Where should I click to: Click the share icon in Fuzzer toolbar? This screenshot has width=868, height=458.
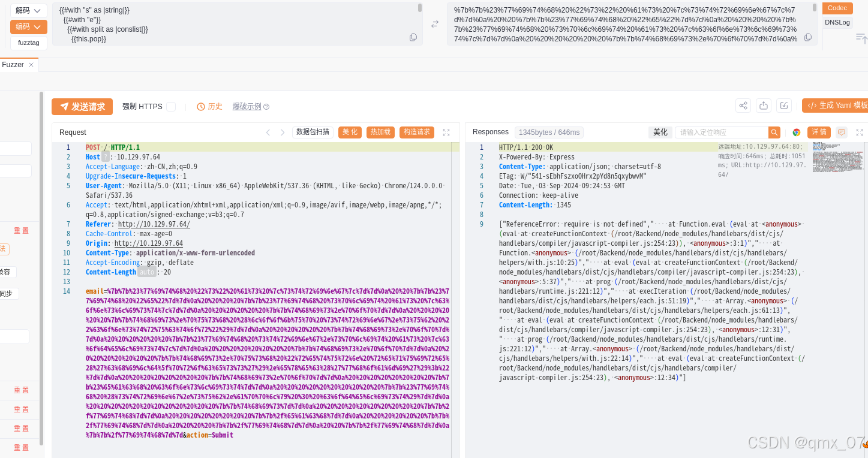(743, 106)
